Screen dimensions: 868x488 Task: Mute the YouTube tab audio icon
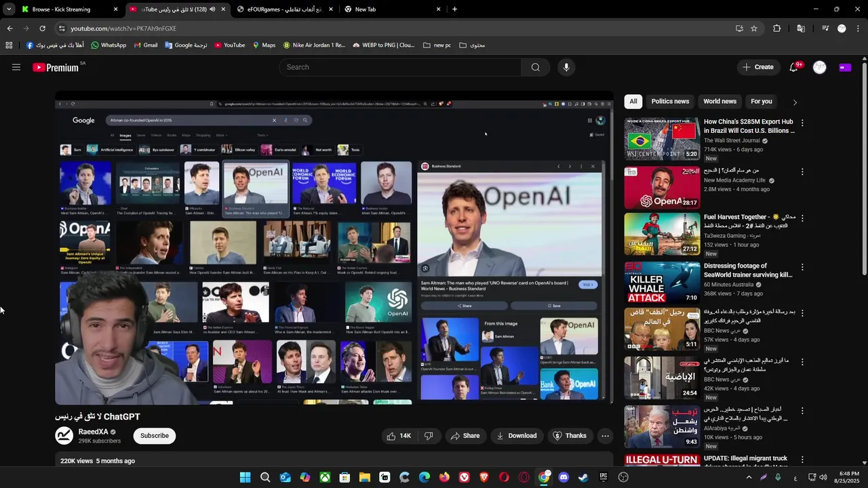click(x=213, y=9)
